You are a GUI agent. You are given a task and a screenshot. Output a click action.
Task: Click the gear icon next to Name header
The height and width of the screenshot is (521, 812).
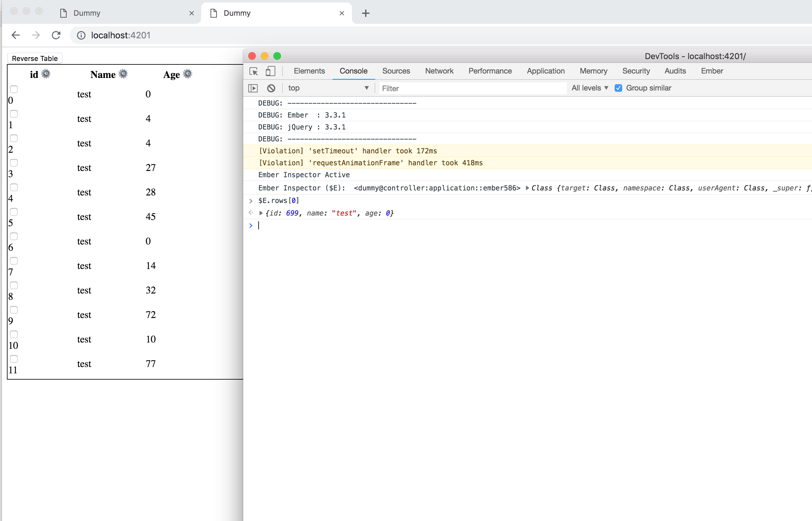click(x=123, y=74)
